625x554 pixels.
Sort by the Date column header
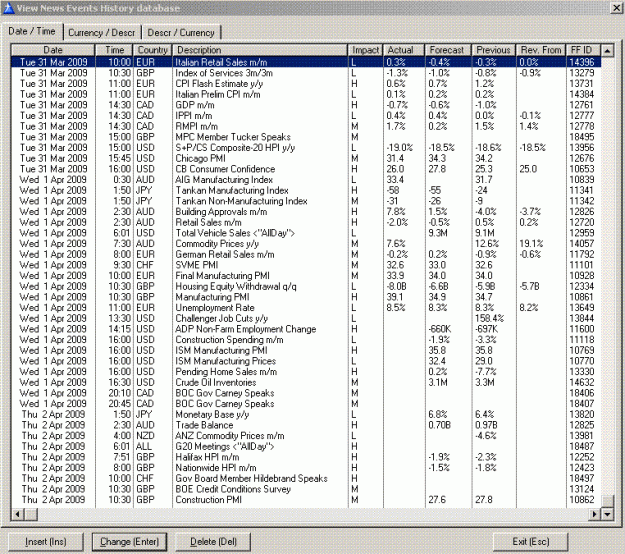click(x=53, y=50)
